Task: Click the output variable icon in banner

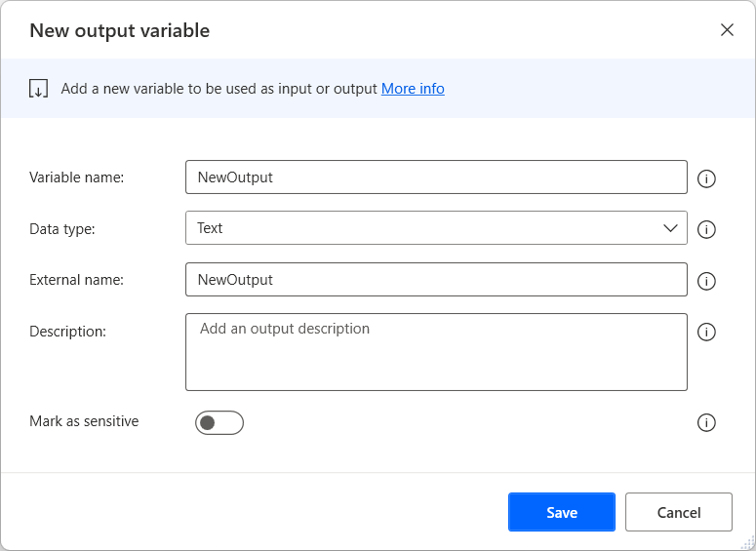Action: click(x=39, y=89)
